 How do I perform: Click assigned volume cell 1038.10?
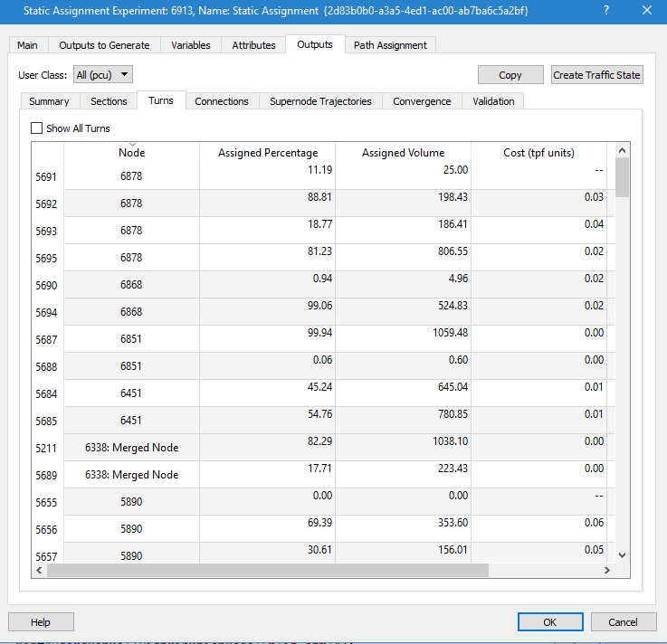click(x=403, y=448)
